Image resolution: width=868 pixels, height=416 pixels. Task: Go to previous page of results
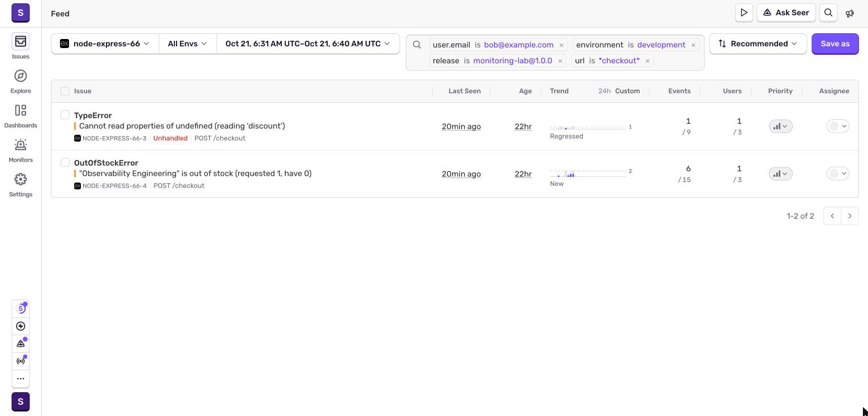click(x=832, y=216)
